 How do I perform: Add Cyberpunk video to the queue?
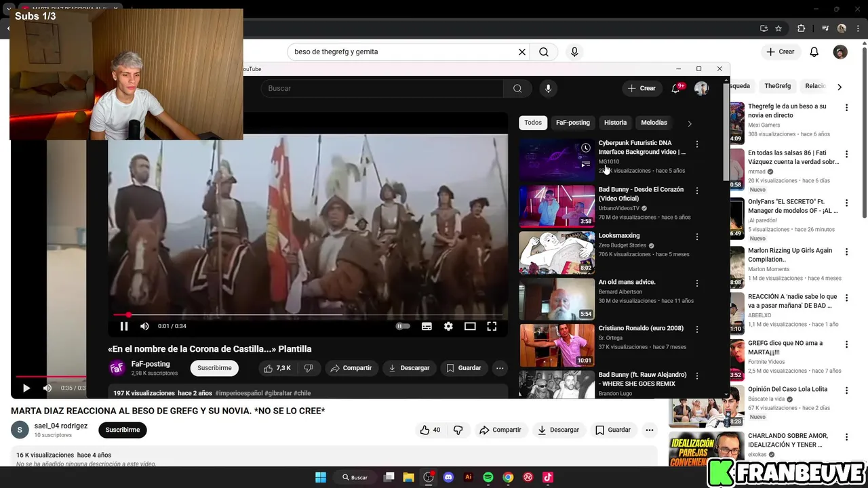coord(586,164)
